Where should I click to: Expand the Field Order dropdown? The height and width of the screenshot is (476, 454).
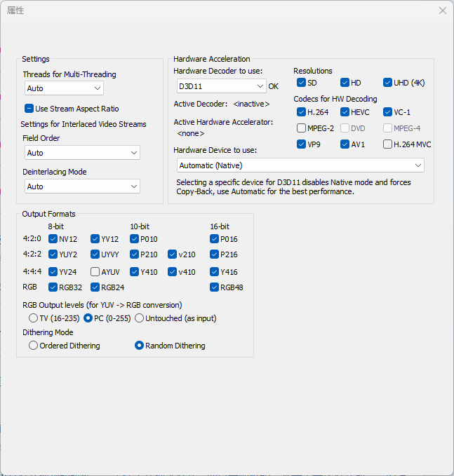[x=82, y=153]
